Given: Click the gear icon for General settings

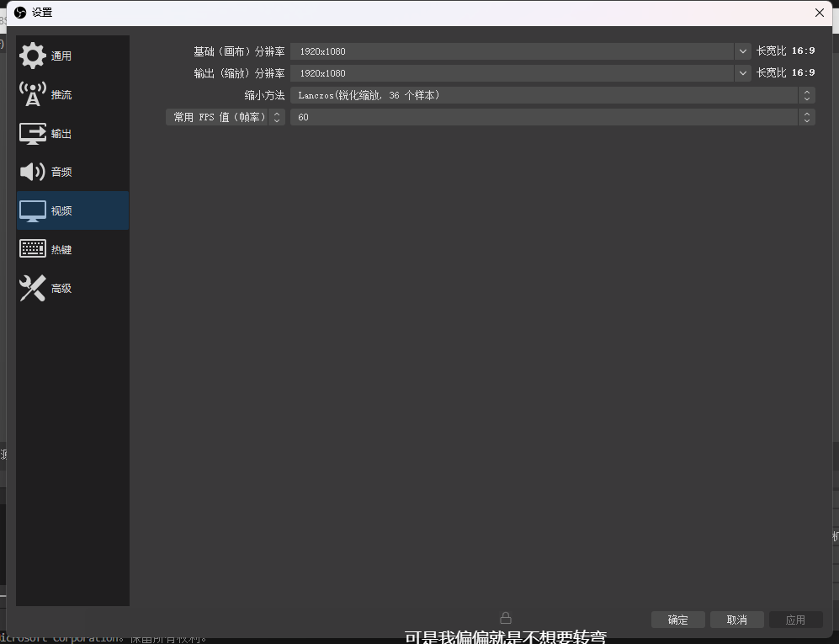Looking at the screenshot, I should [x=33, y=56].
